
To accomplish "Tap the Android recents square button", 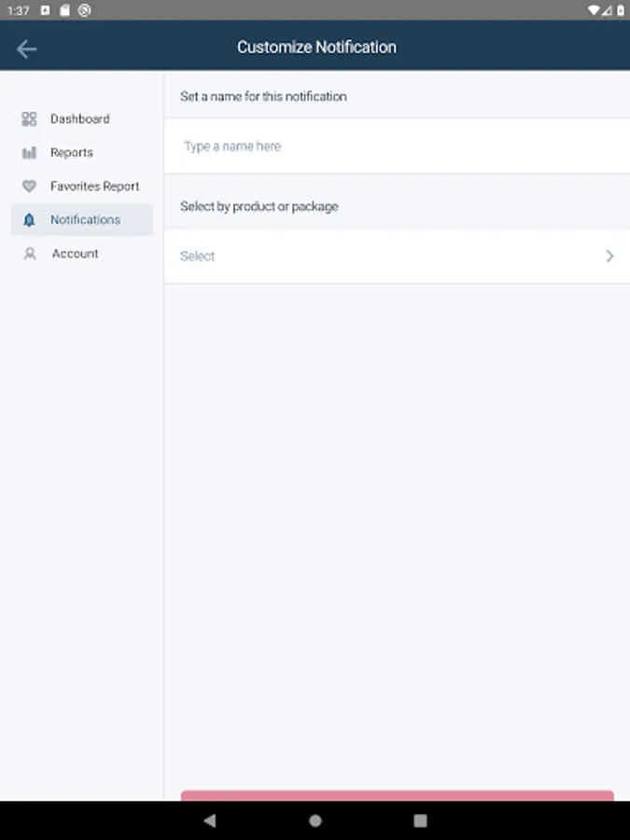I will 420,821.
